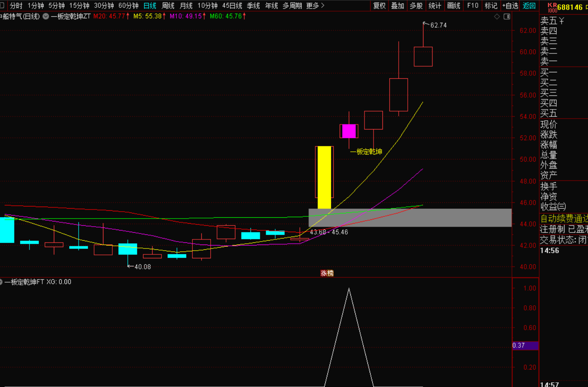Switch the chart to 60分钟 period
This screenshot has width=588, height=387.
128,6
